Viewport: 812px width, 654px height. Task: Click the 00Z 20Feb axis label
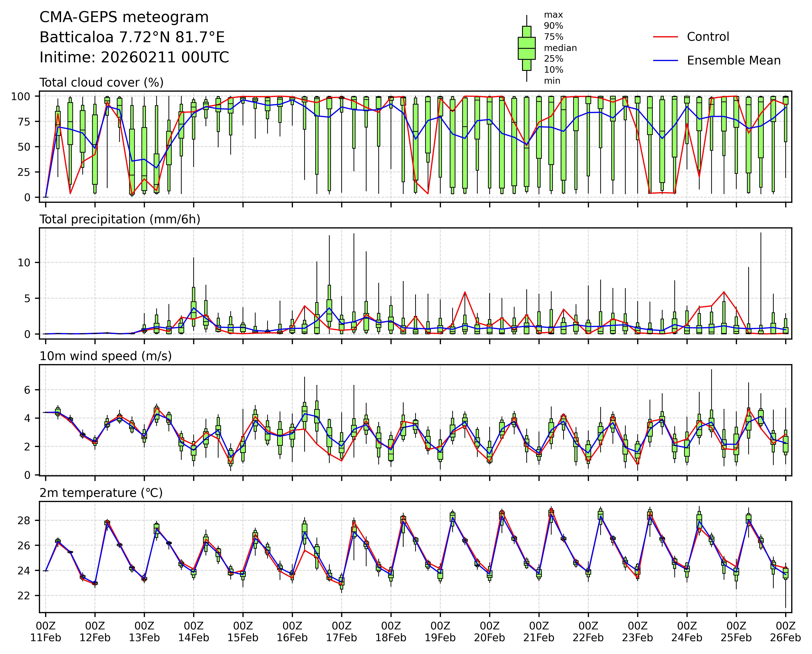click(x=489, y=632)
